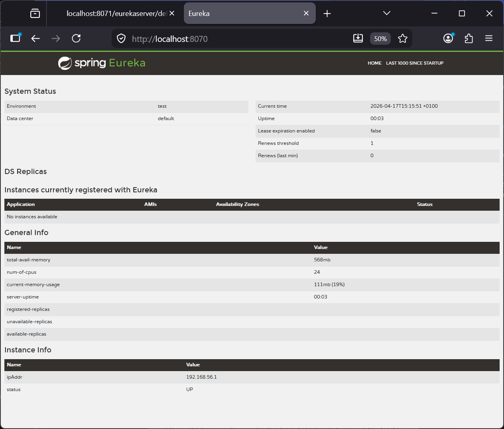
Task: Click the num-of-cpus row label
Action: [x=22, y=272]
